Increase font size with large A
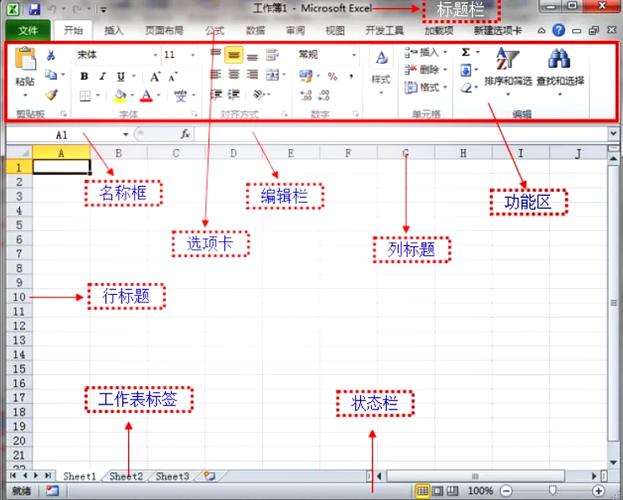Viewport: 623px width, 500px height. click(x=155, y=76)
